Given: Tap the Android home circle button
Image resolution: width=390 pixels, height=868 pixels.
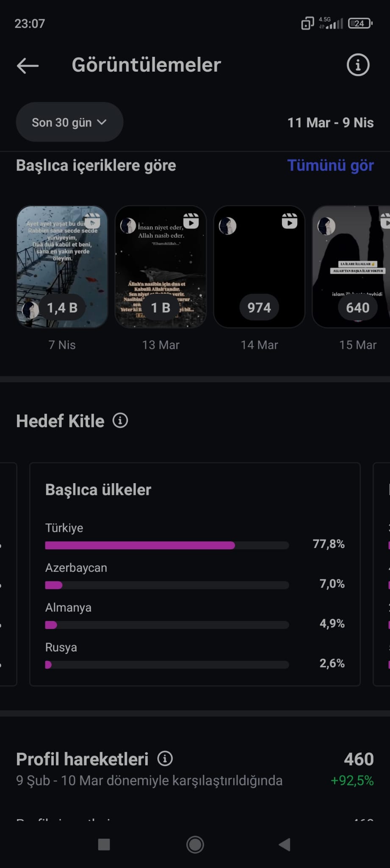Looking at the screenshot, I should 195,845.
